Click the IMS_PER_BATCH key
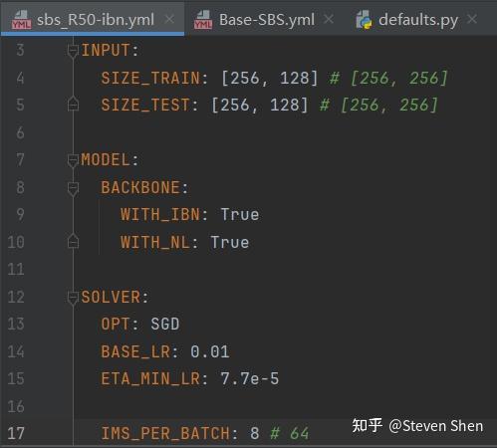 point(165,434)
